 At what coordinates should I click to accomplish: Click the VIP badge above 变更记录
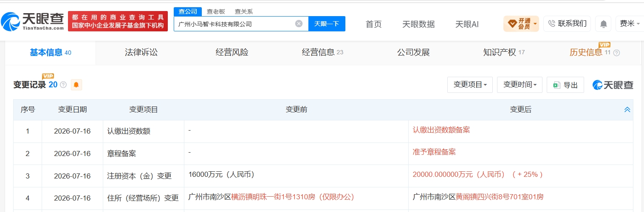pyautogui.click(x=48, y=76)
